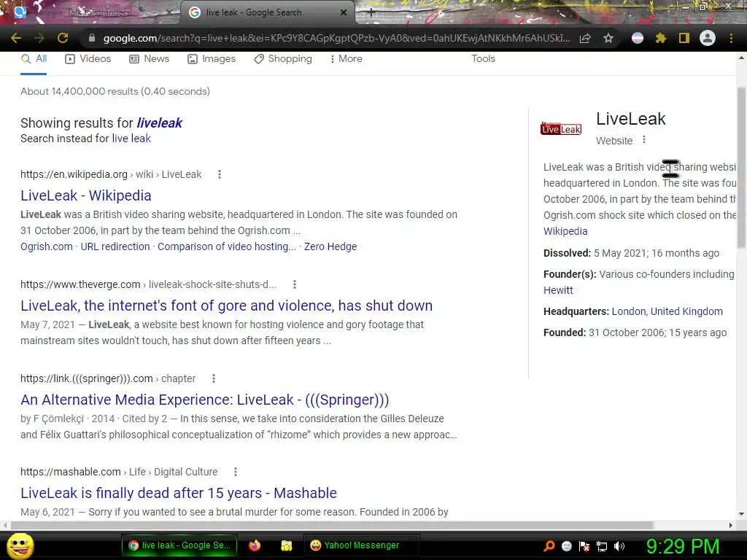Click the address bar URL
Image resolution: width=747 pixels, height=560 pixels.
click(x=336, y=38)
